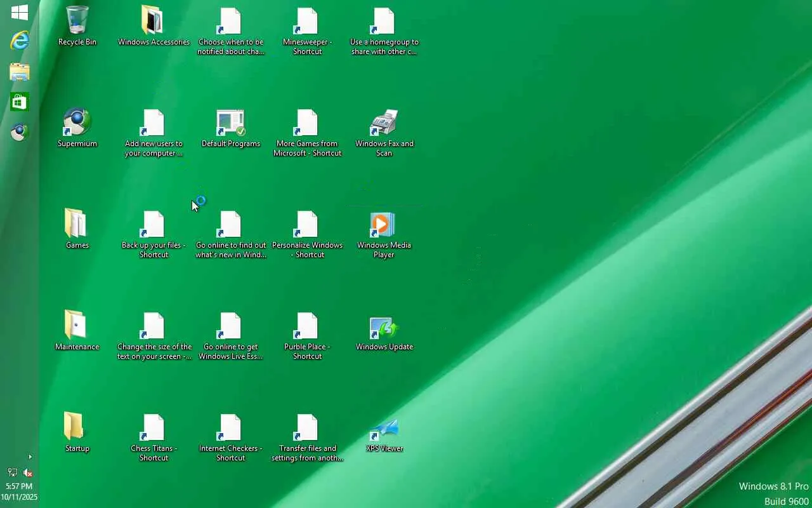812x508 pixels.
Task: Select 'Go online to get Windows Live Ess...' shortcut
Action: (x=230, y=336)
